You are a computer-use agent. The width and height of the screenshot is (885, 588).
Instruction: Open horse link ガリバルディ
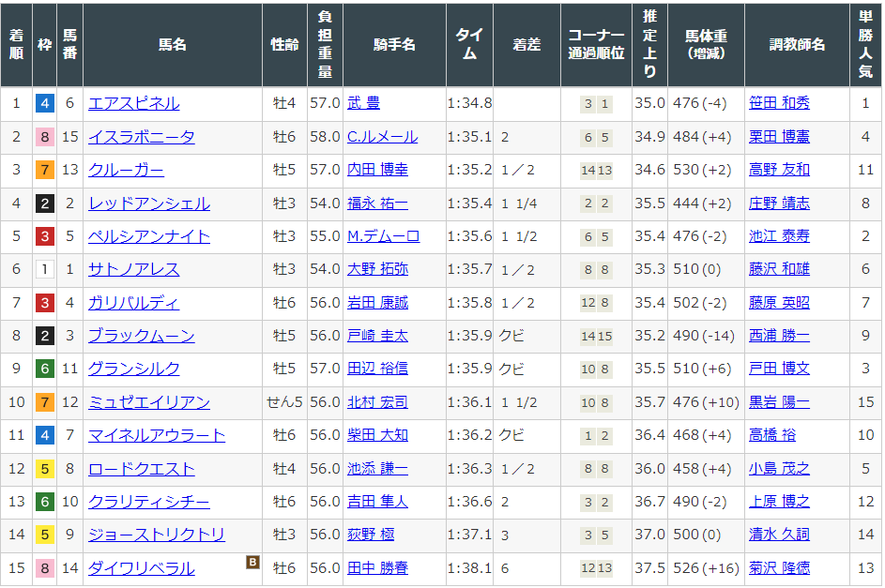[134, 303]
